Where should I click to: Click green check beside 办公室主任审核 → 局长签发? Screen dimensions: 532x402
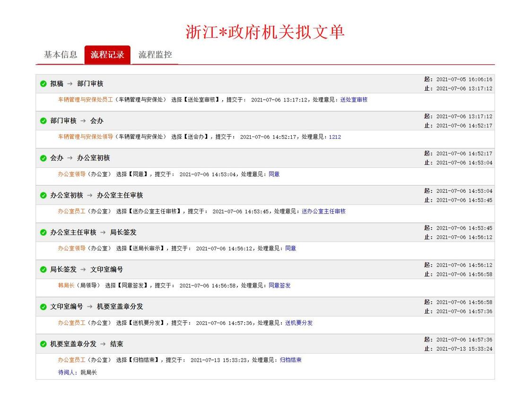44,232
